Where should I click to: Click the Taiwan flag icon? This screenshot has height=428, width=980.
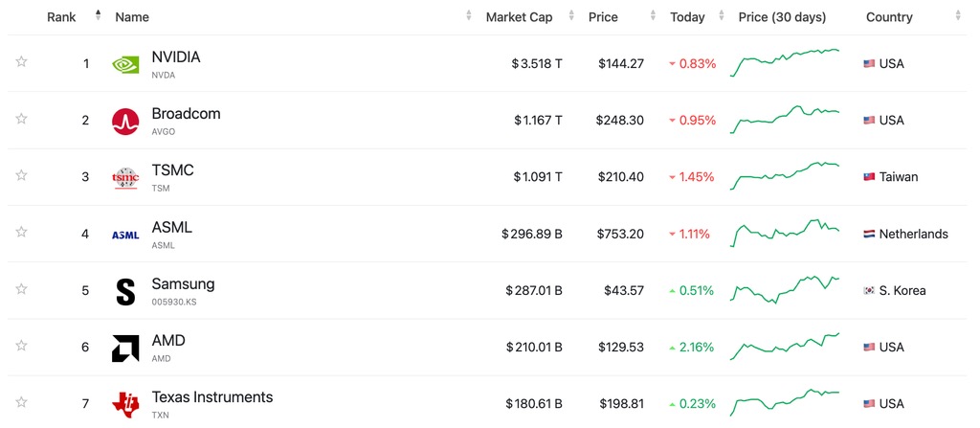[x=869, y=177]
